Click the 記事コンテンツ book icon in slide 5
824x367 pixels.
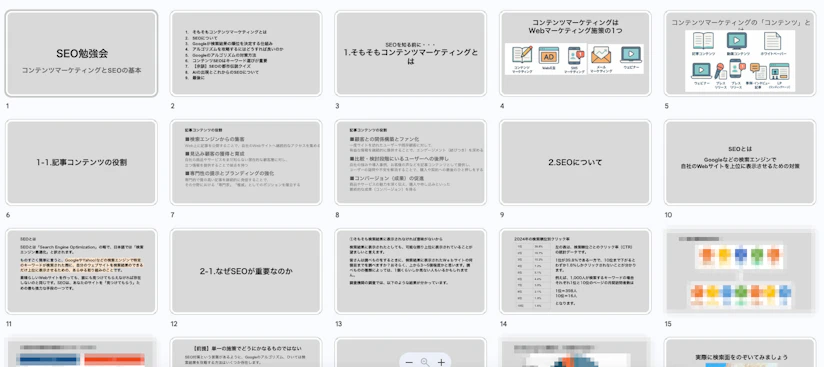click(703, 40)
